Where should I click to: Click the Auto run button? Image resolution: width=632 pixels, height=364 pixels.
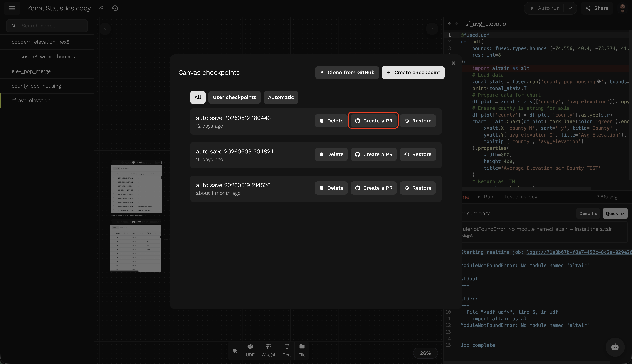545,8
